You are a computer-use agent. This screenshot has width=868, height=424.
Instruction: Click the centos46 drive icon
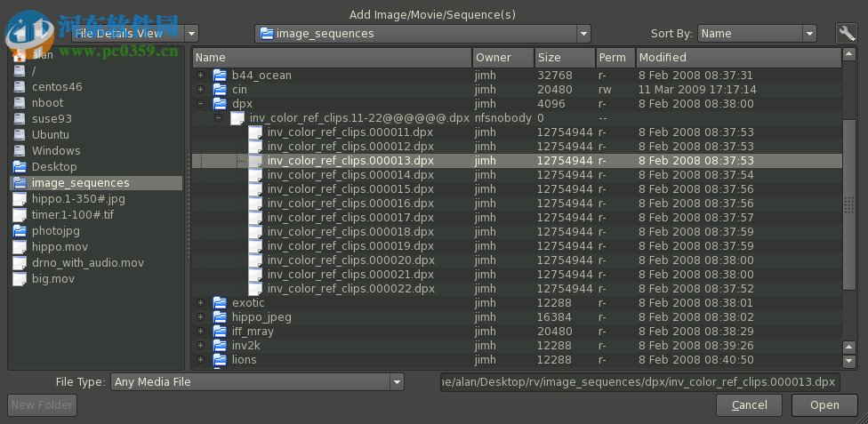20,87
